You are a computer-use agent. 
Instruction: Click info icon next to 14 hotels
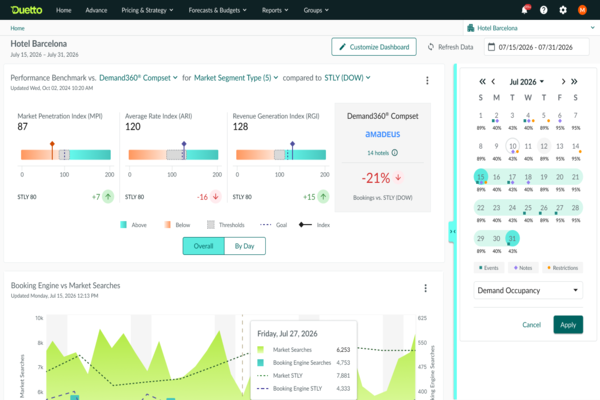(395, 153)
